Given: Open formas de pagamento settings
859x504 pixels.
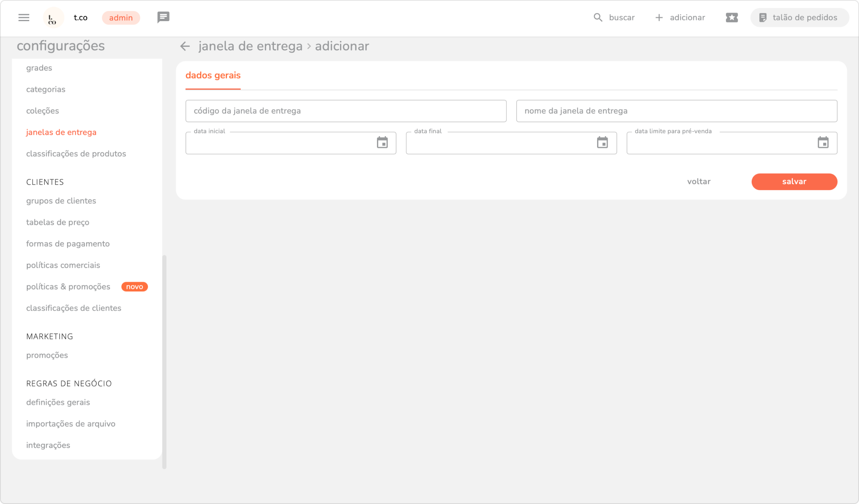Looking at the screenshot, I should [x=68, y=244].
